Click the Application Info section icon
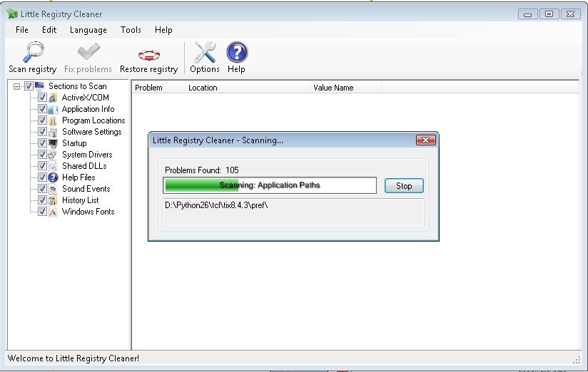Viewport: 588px width, 372px height. [x=53, y=109]
